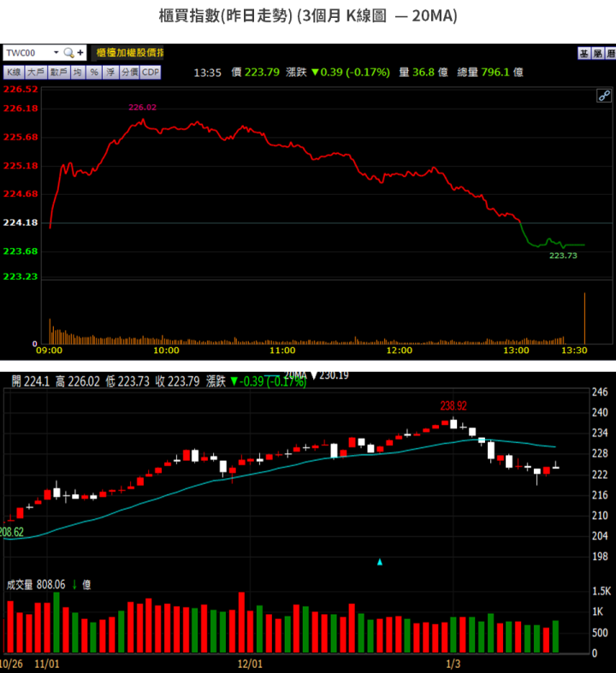The image size is (616, 673).
Task: Click the cyan triangle marker in K-line chart
Action: 380,562
